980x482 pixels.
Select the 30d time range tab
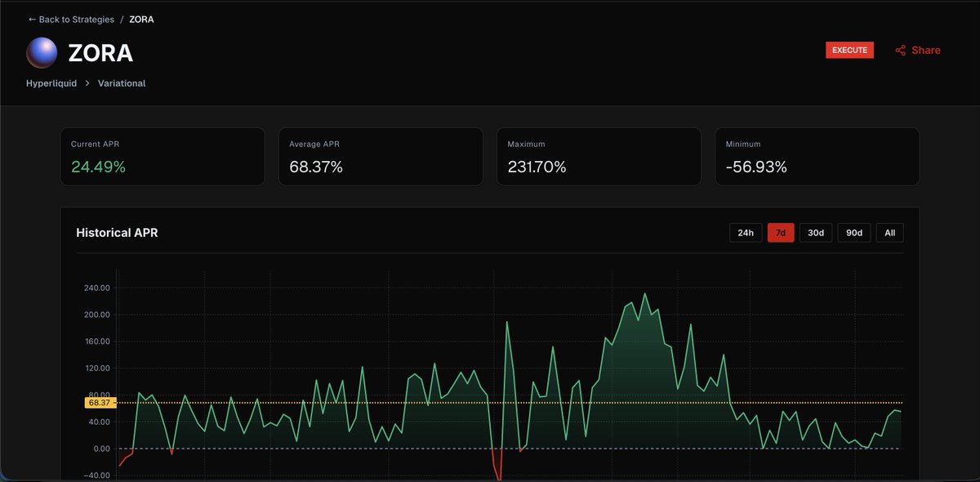pos(816,233)
